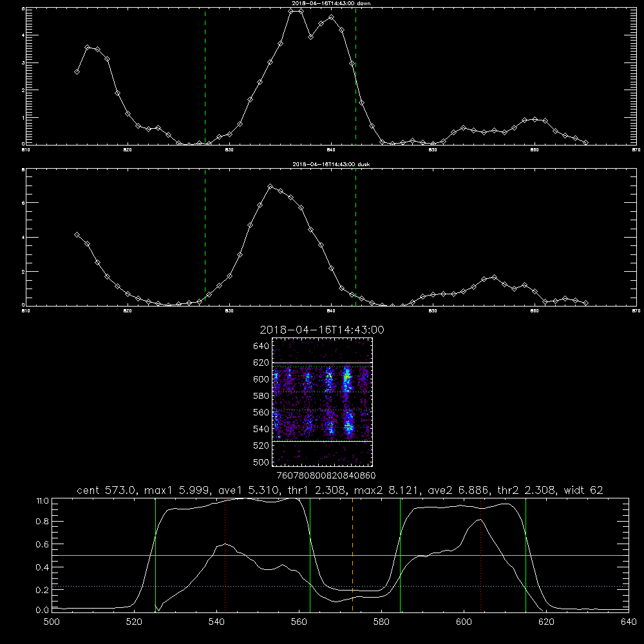Image resolution: width=644 pixels, height=644 pixels.
Task: Click bottom plot y-axis label '11.0'
Action: point(43,501)
